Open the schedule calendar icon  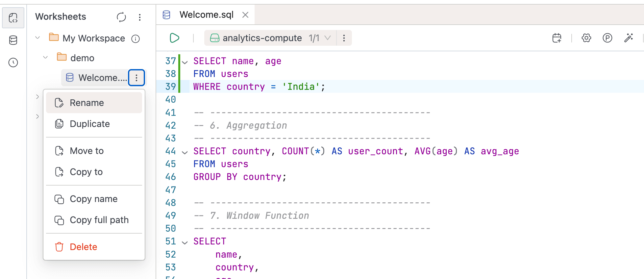click(557, 38)
